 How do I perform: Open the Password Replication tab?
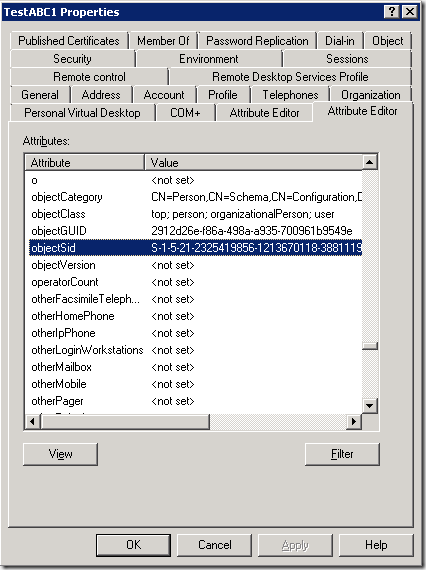pyautogui.click(x=257, y=41)
